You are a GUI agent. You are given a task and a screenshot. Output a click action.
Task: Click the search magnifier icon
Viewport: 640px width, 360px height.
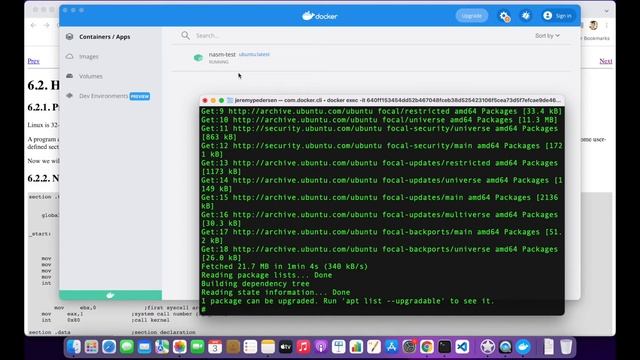pos(185,36)
